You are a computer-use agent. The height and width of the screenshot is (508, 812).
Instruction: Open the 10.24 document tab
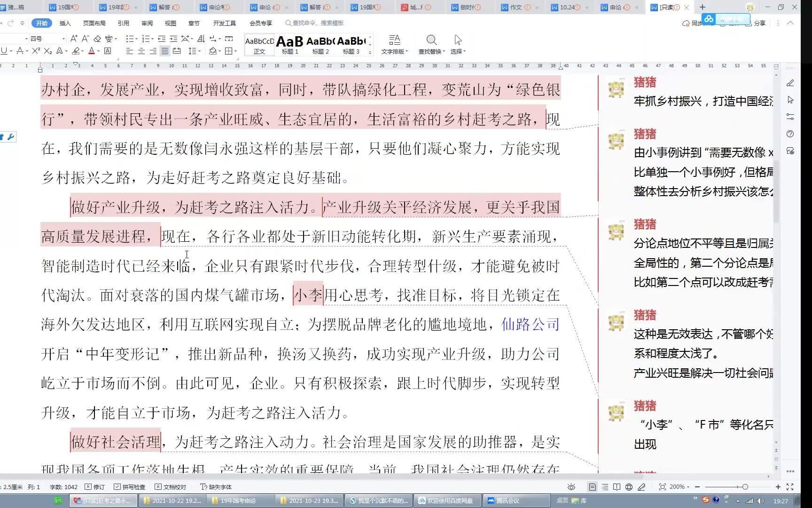click(570, 7)
